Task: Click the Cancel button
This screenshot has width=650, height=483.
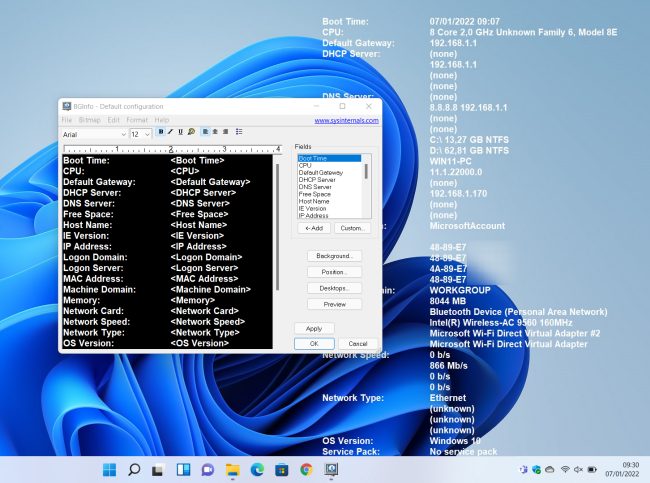Action: [x=358, y=344]
